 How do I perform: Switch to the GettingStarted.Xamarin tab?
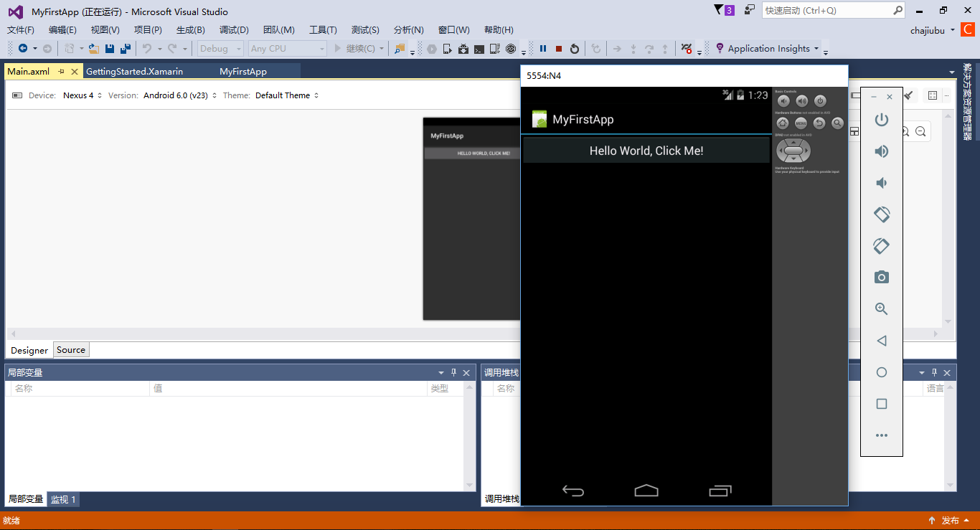[x=134, y=72]
